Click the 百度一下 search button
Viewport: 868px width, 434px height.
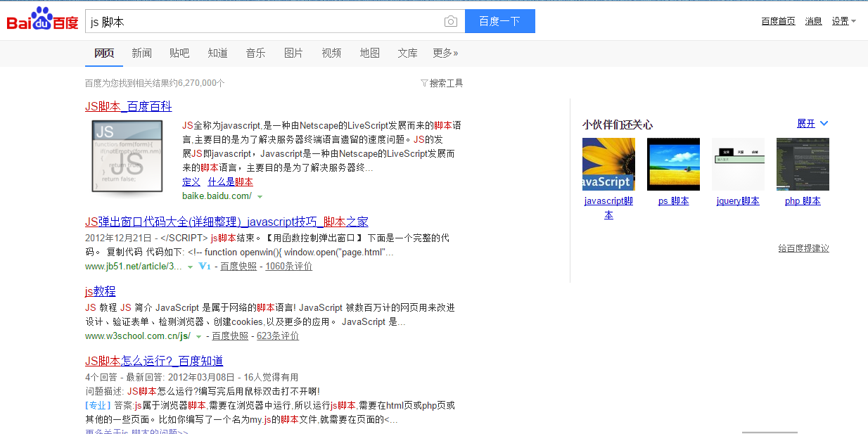tap(500, 21)
